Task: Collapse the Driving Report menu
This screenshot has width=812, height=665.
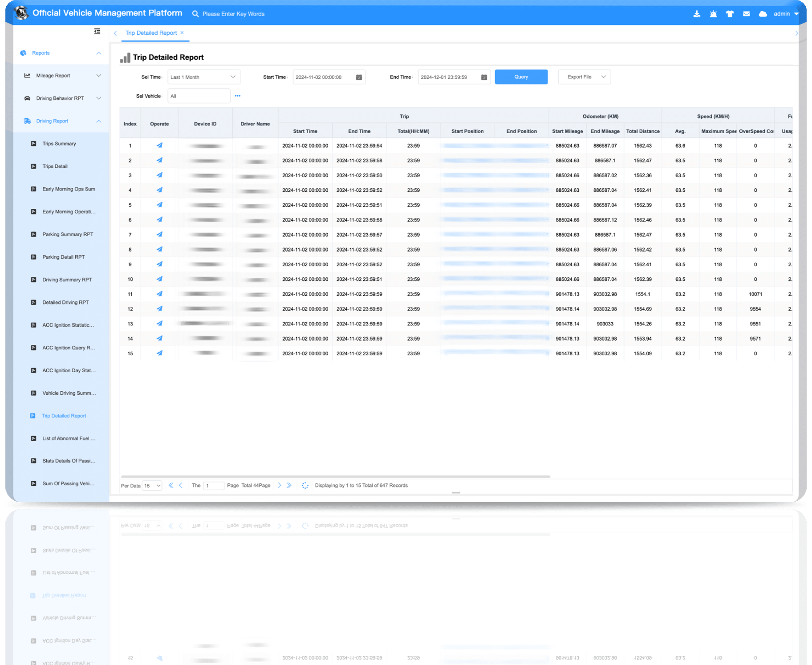Action: (61, 121)
